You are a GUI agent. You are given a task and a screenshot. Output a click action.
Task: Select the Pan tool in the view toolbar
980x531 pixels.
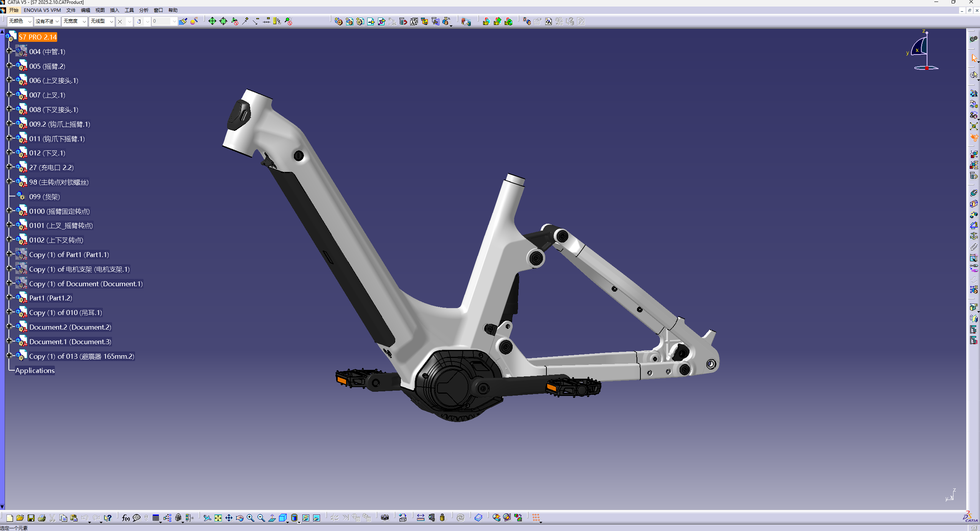pyautogui.click(x=229, y=517)
